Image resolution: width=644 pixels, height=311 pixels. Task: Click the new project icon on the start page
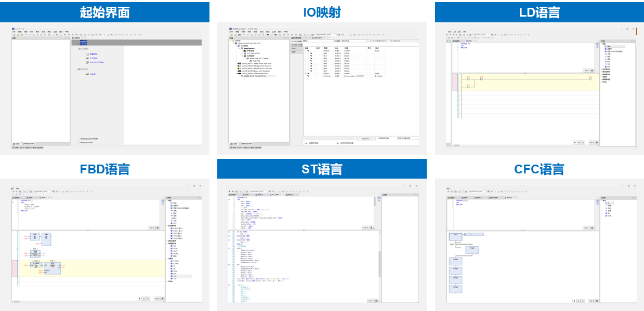87,54
